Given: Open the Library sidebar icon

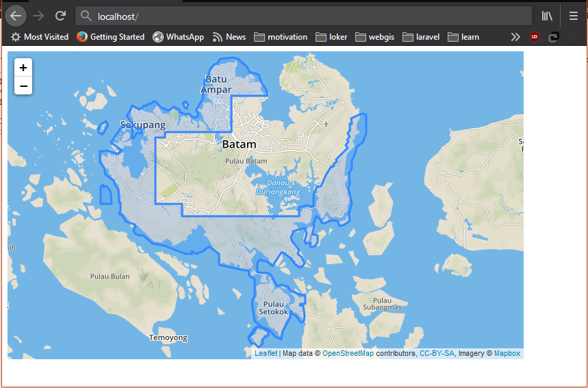Looking at the screenshot, I should click(x=547, y=16).
